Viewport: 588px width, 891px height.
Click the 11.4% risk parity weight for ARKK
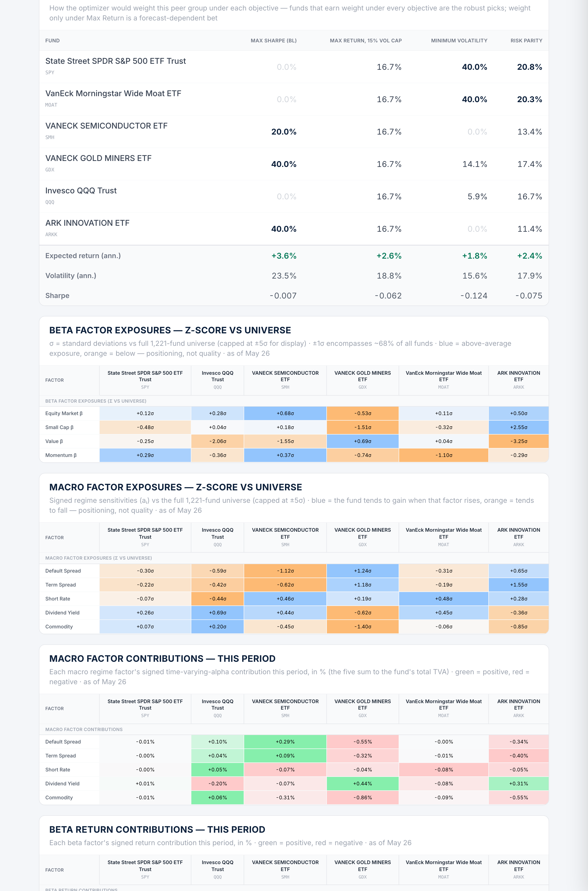(x=529, y=229)
